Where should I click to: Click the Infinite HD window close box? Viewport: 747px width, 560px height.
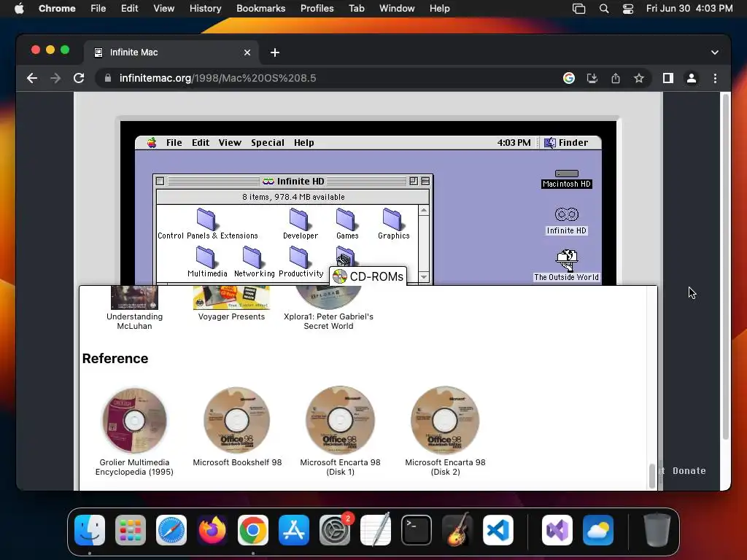[160, 181]
